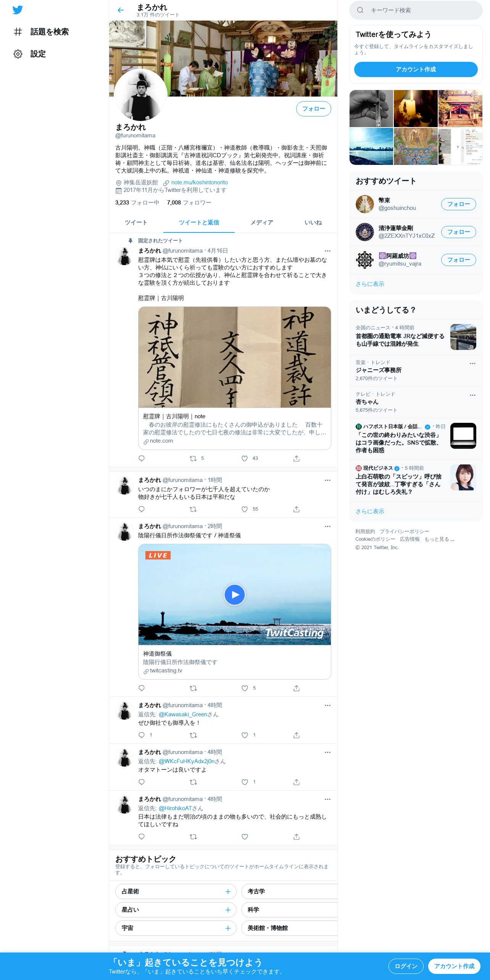Retweet the フォロワーが七千人 tweet
Image resolution: width=490 pixels, height=980 pixels.
coord(193,509)
